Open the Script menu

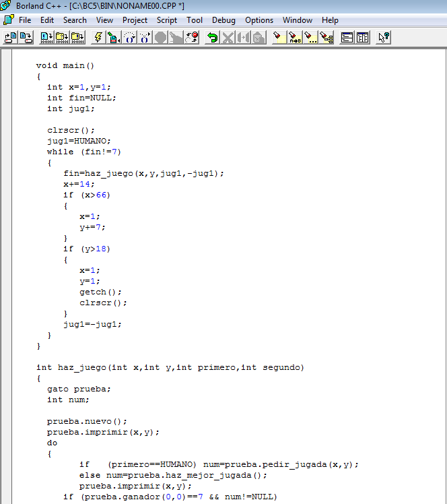pyautogui.click(x=167, y=20)
